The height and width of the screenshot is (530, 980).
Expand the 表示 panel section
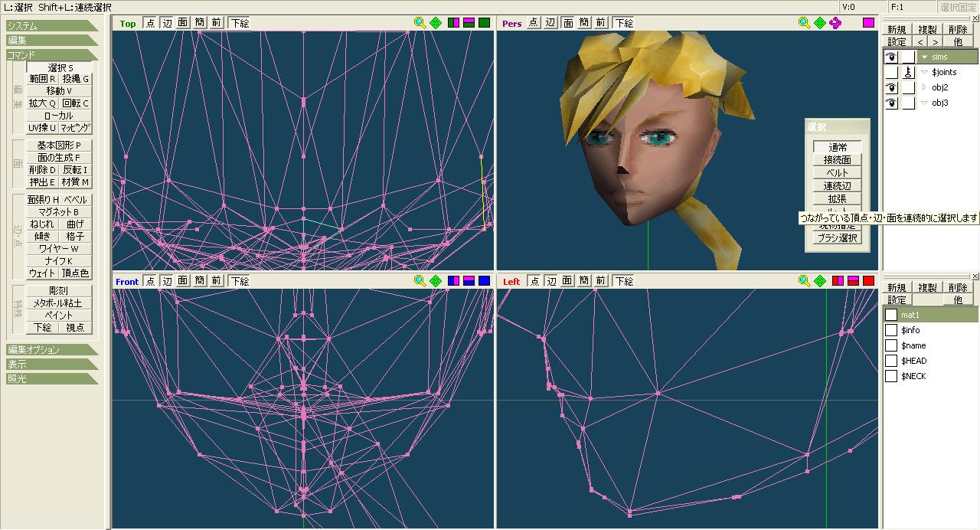(x=52, y=365)
